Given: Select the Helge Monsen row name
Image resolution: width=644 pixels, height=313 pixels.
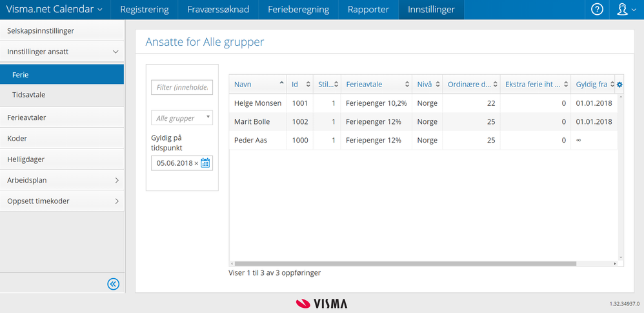Looking at the screenshot, I should 257,103.
